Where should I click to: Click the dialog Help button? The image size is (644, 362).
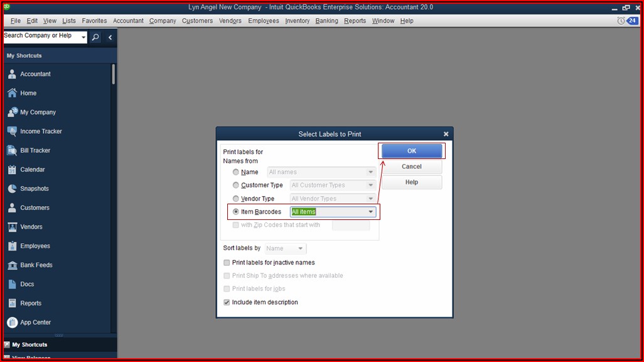pos(412,182)
